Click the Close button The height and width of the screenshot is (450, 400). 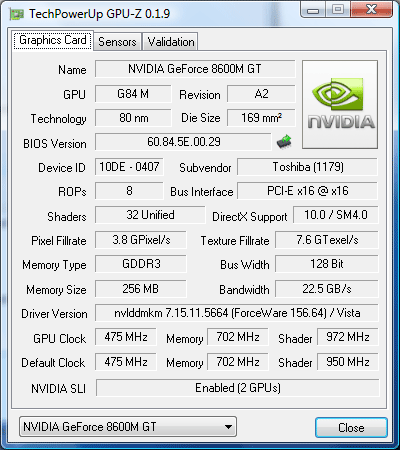click(351, 427)
